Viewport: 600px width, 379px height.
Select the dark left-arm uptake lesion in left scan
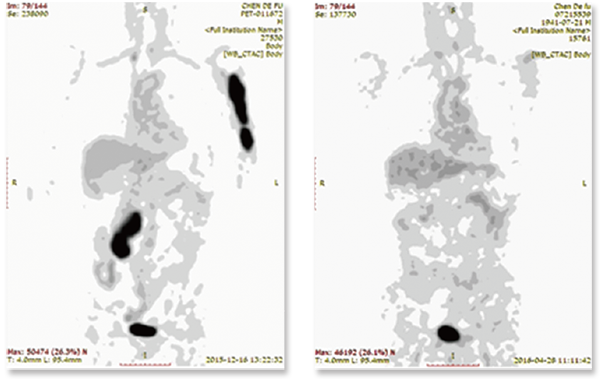click(x=241, y=112)
